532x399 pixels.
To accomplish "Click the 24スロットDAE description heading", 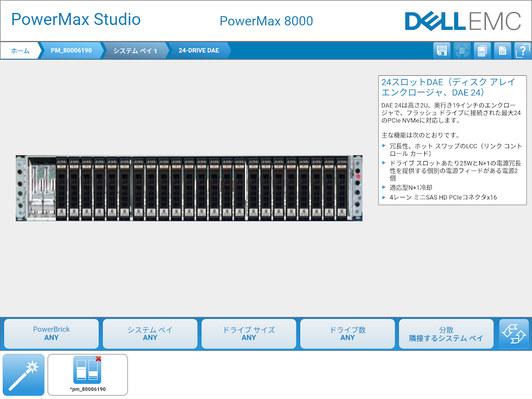I will pos(448,87).
